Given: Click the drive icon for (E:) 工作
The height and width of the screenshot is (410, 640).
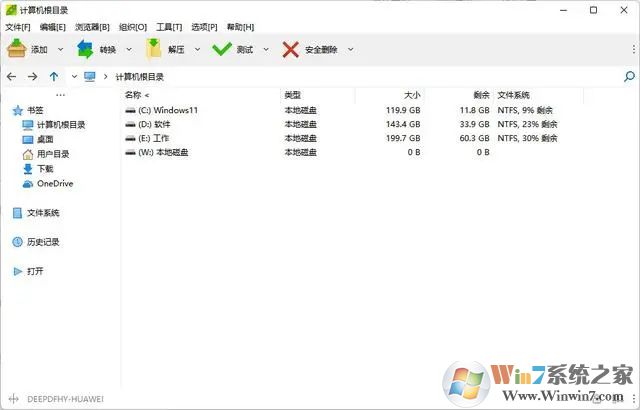Looking at the screenshot, I should [x=130, y=138].
